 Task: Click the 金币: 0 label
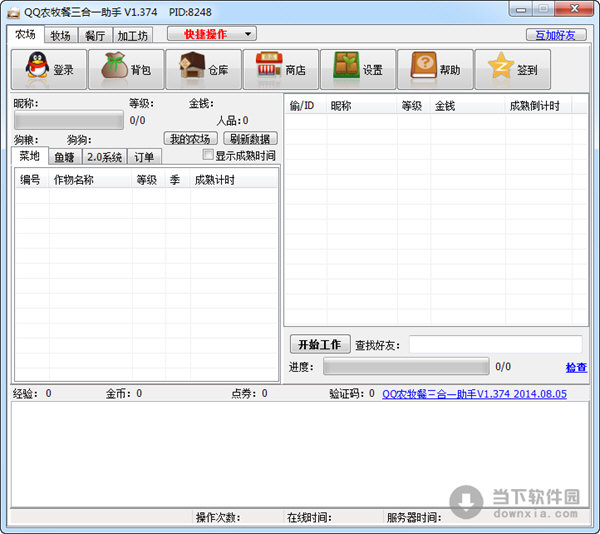[124, 394]
